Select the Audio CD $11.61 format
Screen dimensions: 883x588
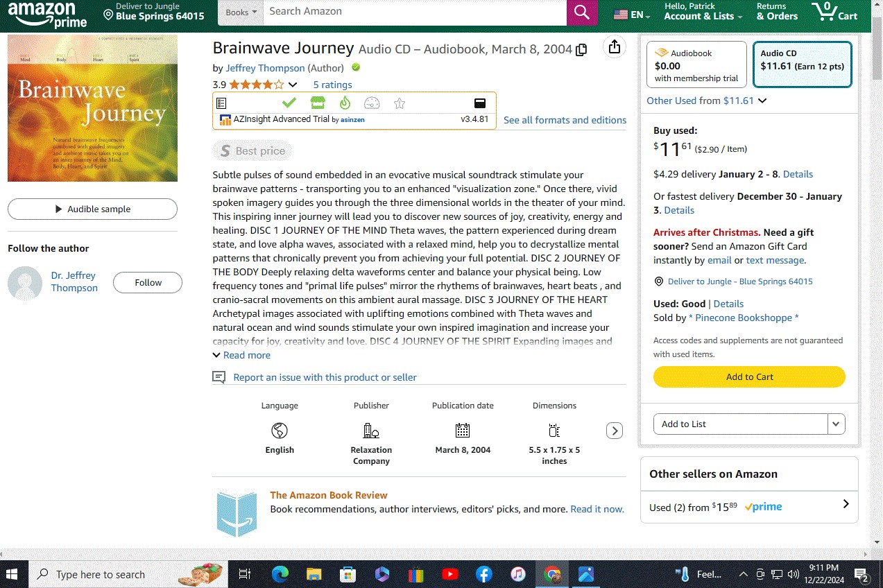coord(803,64)
